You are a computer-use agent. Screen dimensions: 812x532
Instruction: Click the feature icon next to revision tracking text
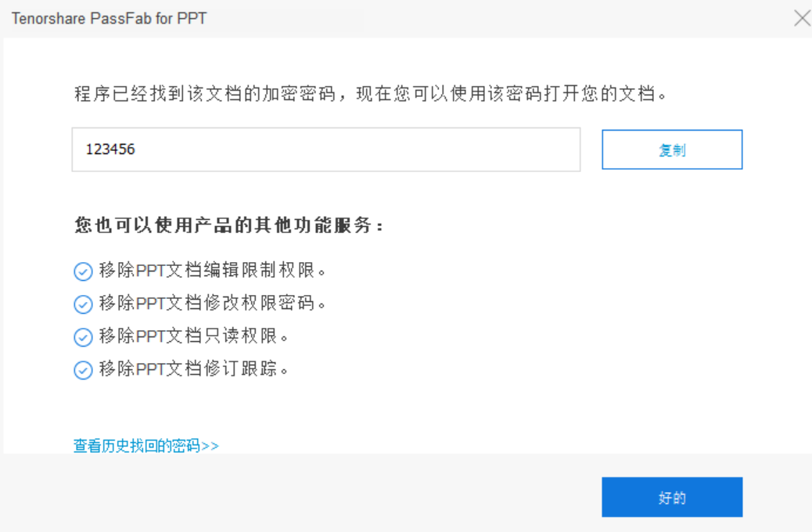pyautogui.click(x=83, y=369)
